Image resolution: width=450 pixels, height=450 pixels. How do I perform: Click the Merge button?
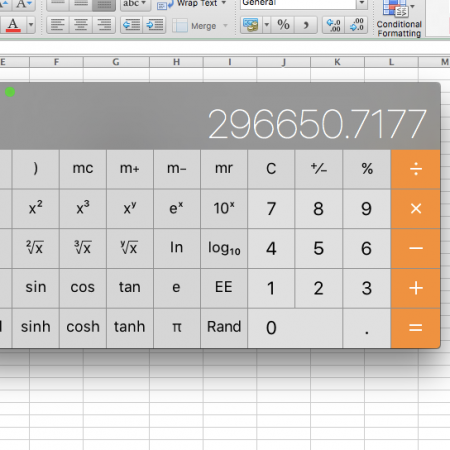195,26
